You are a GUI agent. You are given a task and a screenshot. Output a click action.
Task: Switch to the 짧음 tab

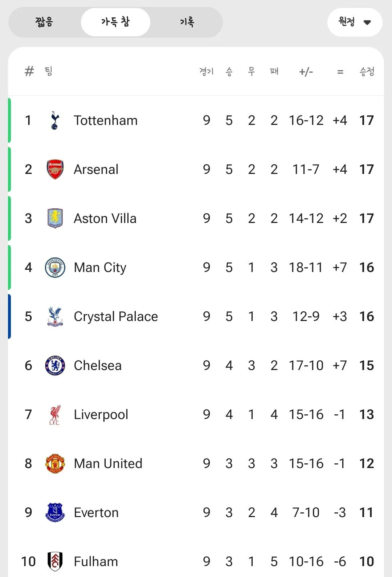pyautogui.click(x=44, y=22)
